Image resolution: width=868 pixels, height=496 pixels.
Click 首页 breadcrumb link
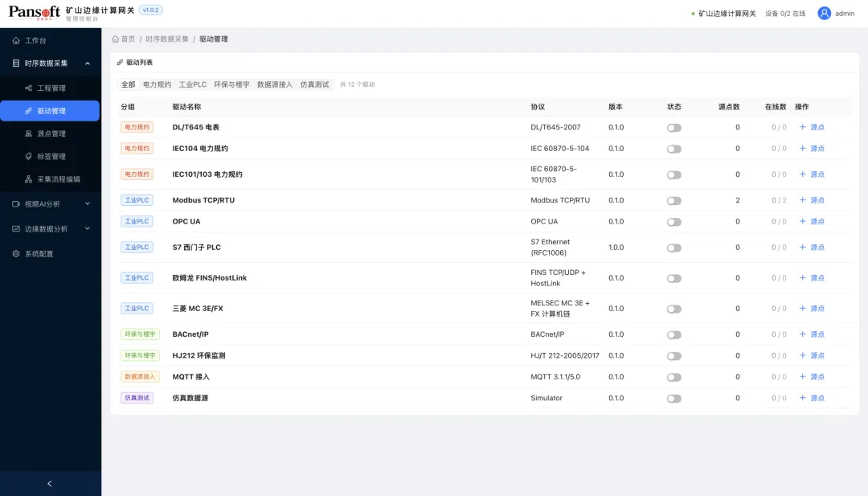pyautogui.click(x=128, y=39)
